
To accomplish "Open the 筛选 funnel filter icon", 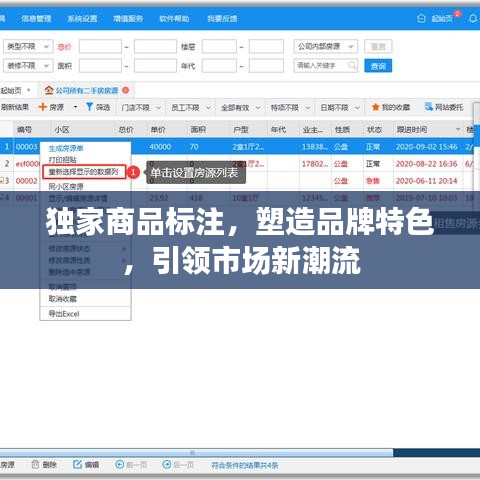I will [89, 107].
